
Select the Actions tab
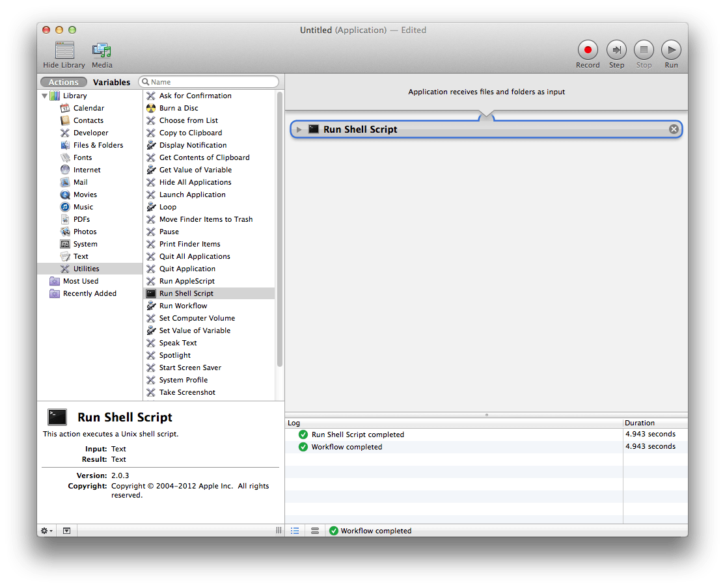click(64, 83)
